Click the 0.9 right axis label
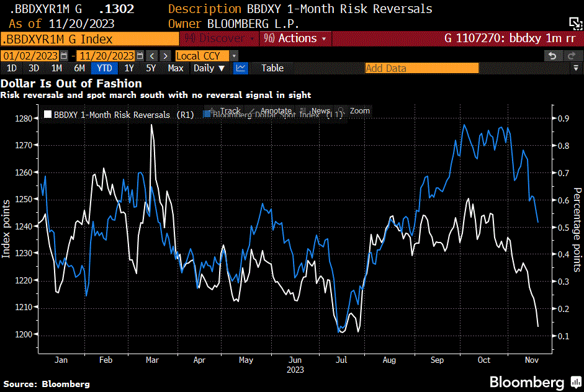 564,118
